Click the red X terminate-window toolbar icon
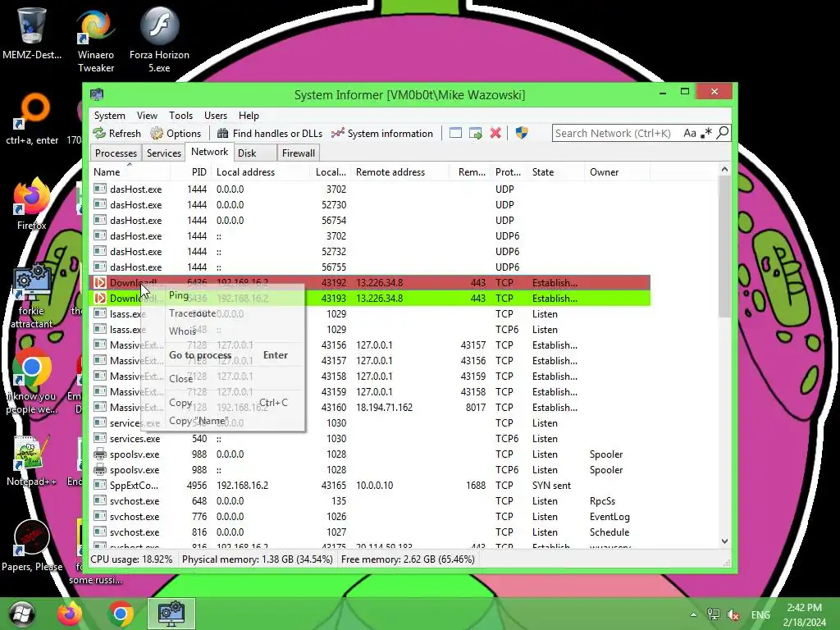The image size is (840, 630). 495,133
